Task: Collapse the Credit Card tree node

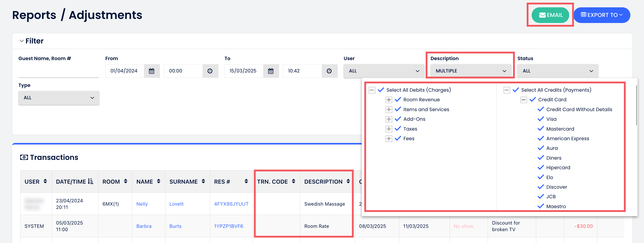Action: [524, 100]
